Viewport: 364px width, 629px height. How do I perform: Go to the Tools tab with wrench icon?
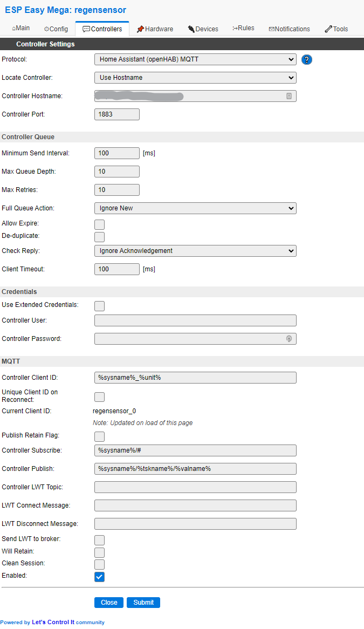coord(336,29)
